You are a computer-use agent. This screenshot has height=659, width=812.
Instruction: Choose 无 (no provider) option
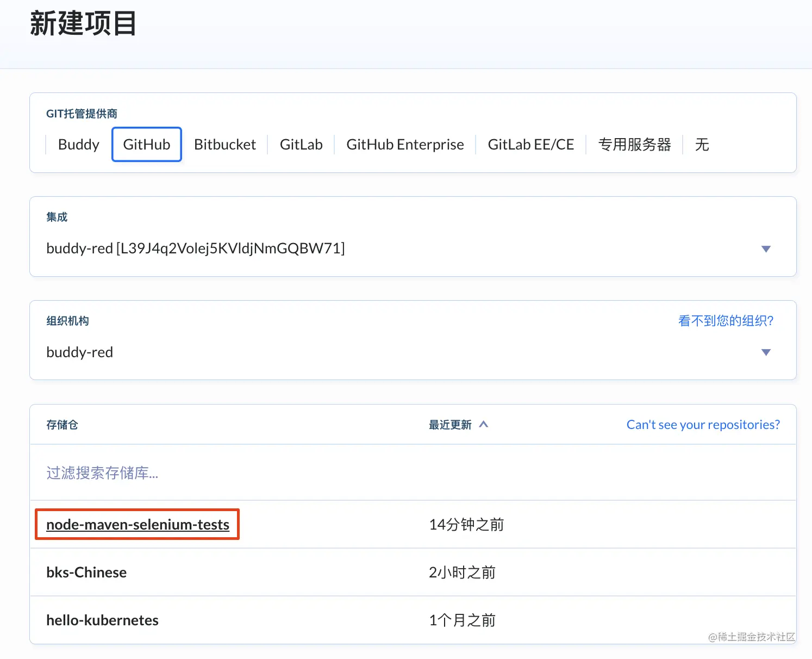pyautogui.click(x=702, y=145)
